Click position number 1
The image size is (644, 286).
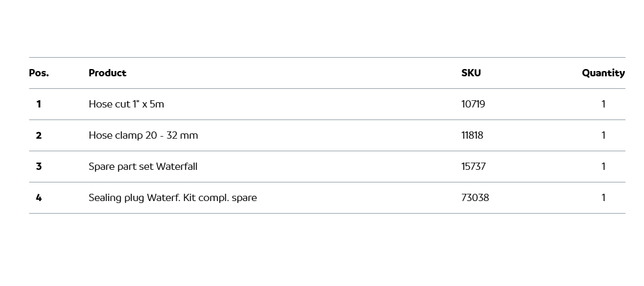38,104
